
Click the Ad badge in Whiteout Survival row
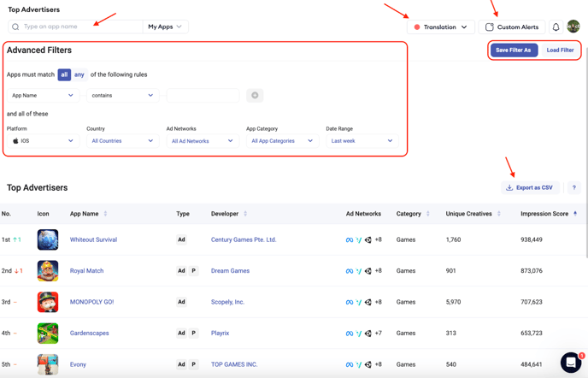click(181, 239)
